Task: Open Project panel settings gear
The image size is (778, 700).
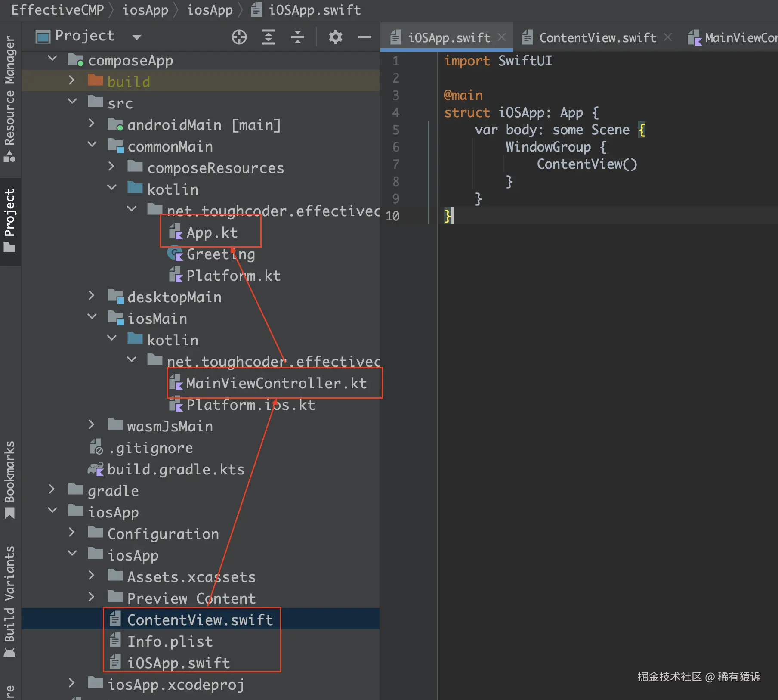Action: 335,37
